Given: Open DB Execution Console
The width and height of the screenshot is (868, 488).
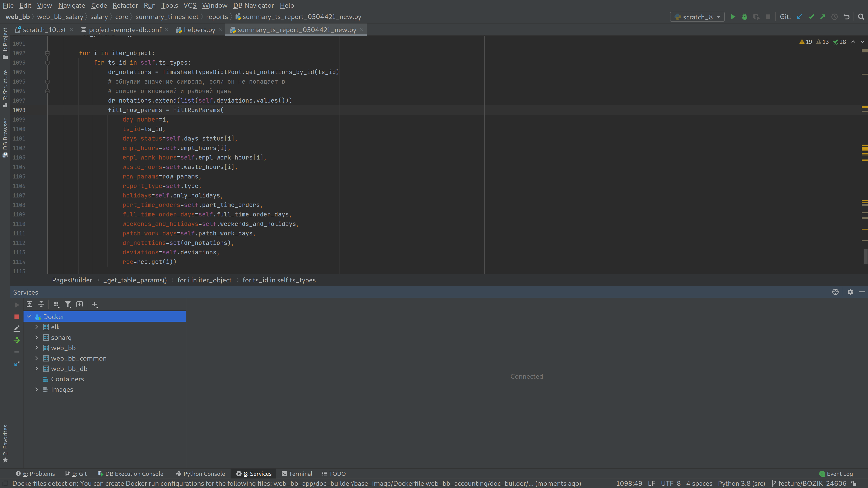Looking at the screenshot, I should tap(130, 474).
